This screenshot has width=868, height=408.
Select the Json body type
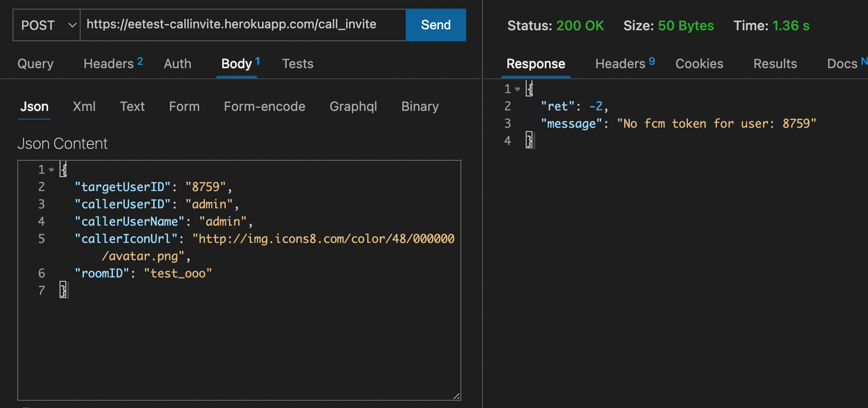(34, 107)
